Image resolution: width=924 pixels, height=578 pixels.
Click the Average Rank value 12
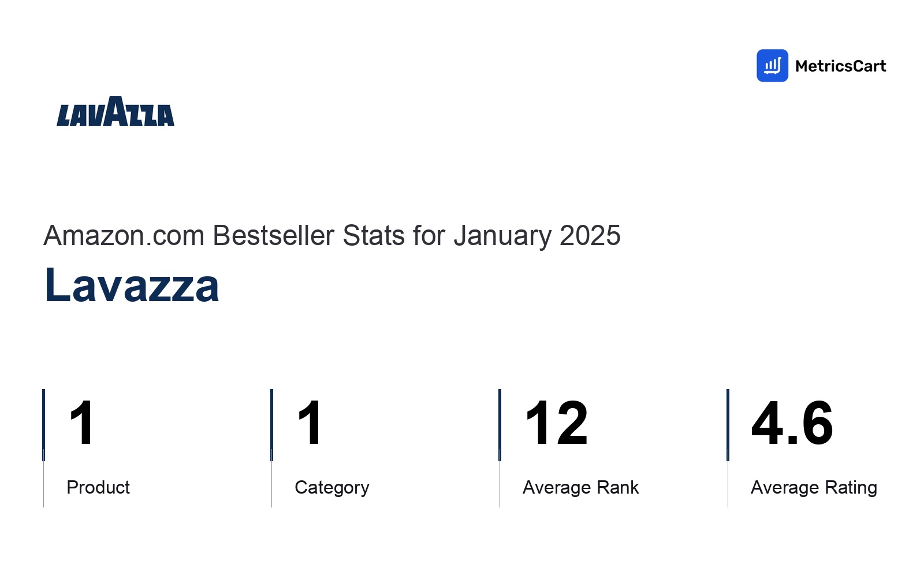pyautogui.click(x=557, y=423)
